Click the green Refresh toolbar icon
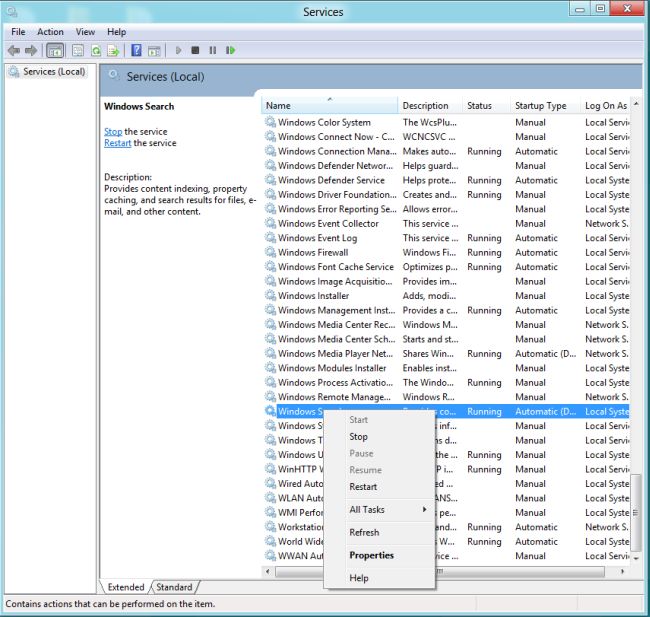The height and width of the screenshot is (617, 650). click(x=96, y=51)
